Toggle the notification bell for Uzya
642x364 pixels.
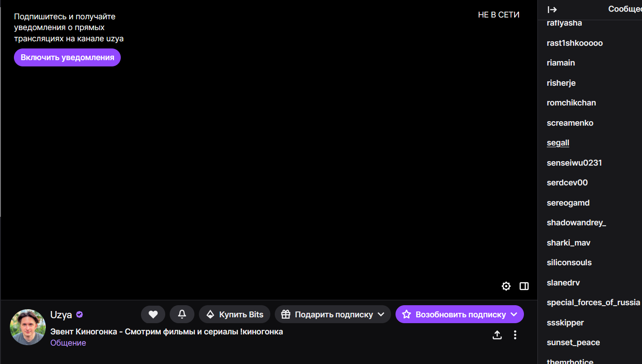coord(182,315)
